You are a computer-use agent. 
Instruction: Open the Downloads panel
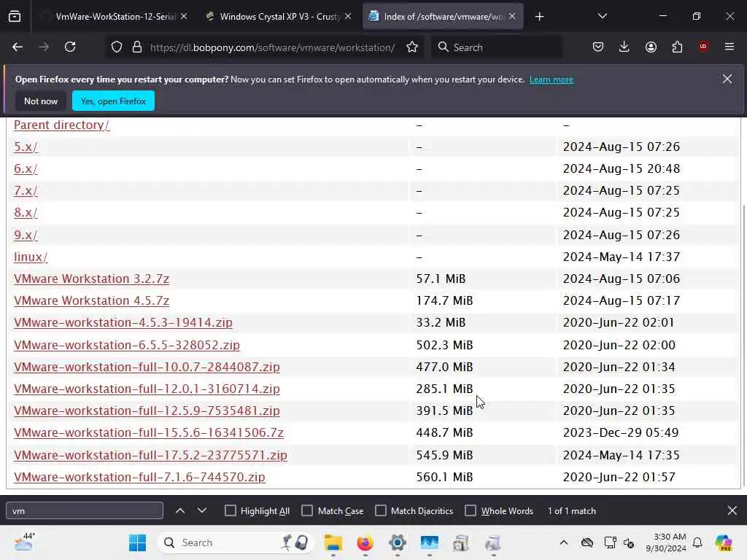pyautogui.click(x=624, y=47)
